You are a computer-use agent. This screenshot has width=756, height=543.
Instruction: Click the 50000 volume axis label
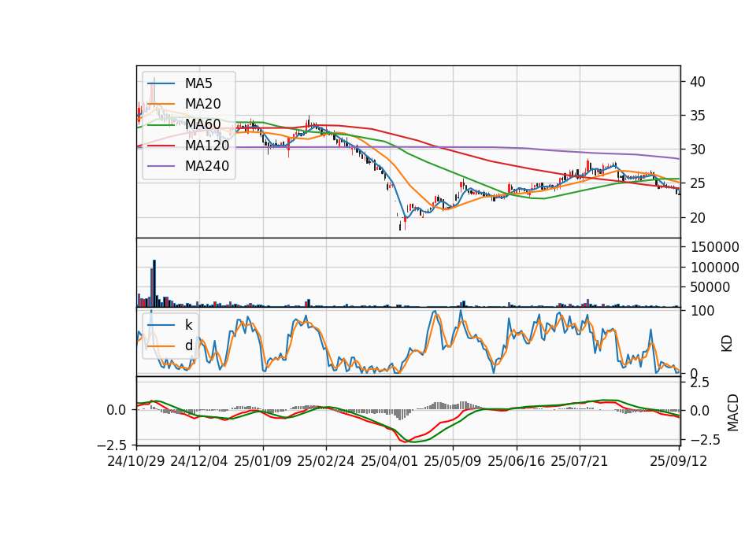coord(710,288)
